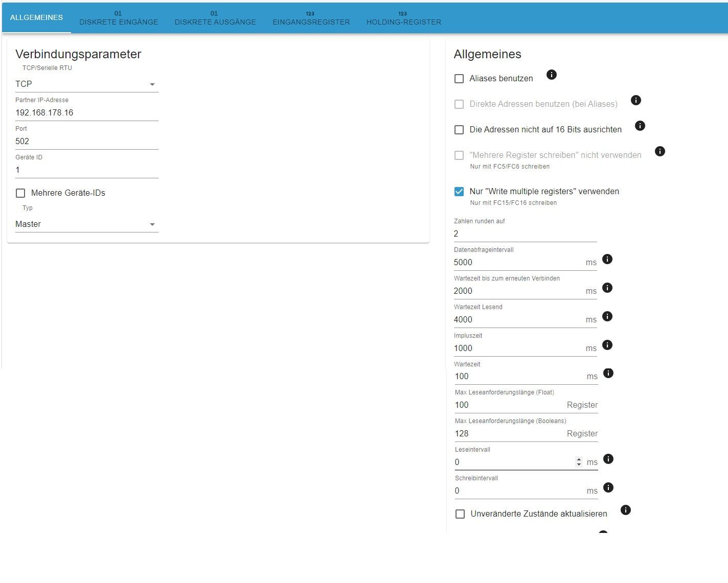The height and width of the screenshot is (583, 728).
Task: Open Holding-Register tab
Action: click(x=404, y=18)
